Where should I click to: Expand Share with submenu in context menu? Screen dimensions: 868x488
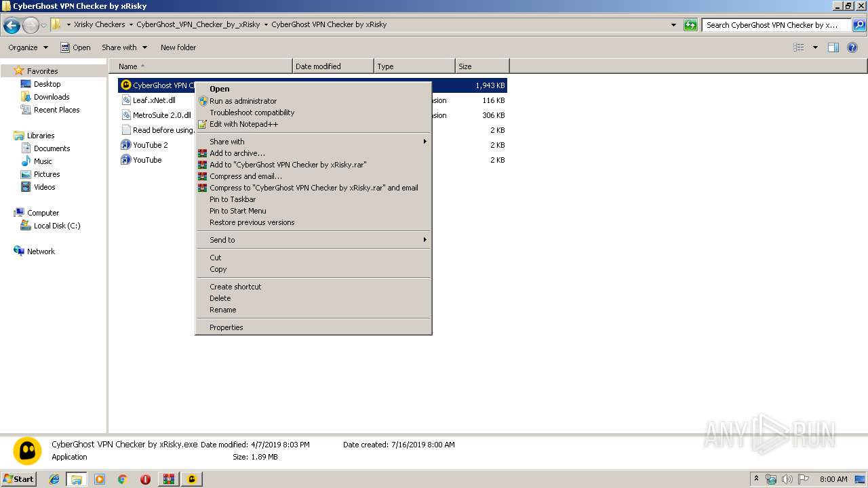(313, 142)
